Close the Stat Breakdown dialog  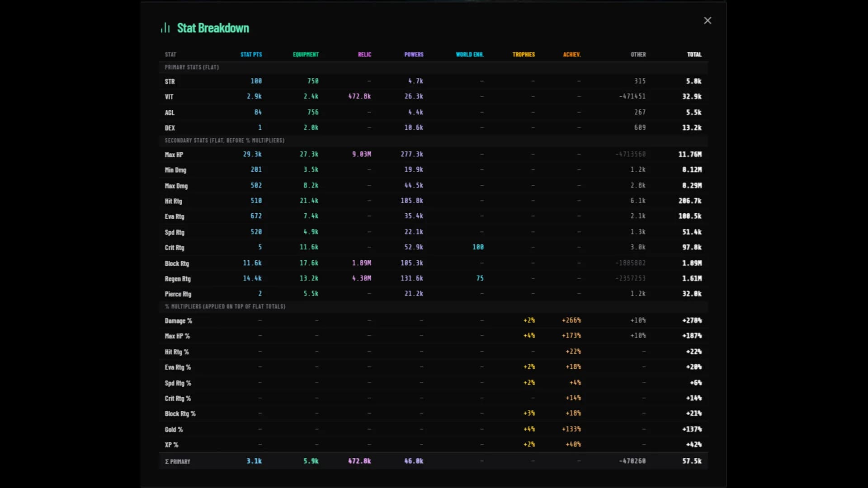click(x=708, y=20)
